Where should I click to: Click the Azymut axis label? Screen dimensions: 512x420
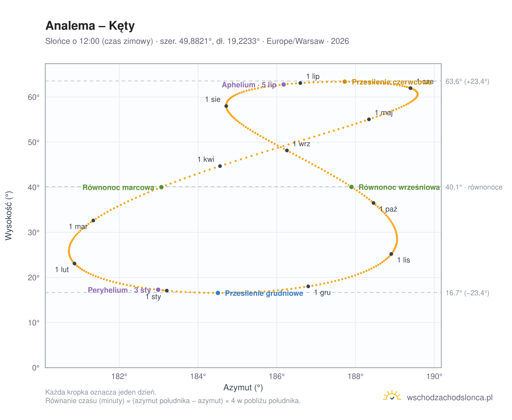pyautogui.click(x=243, y=388)
